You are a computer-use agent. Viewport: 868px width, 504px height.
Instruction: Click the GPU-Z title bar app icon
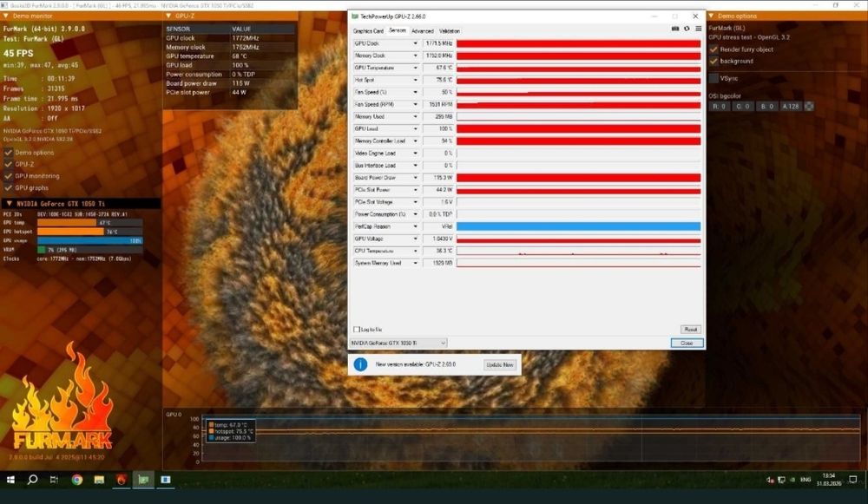click(355, 16)
